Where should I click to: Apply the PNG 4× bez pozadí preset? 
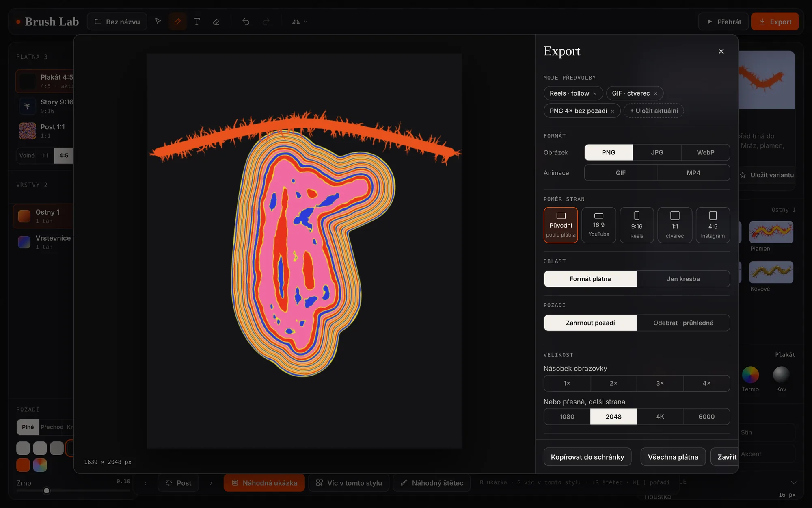pyautogui.click(x=578, y=111)
